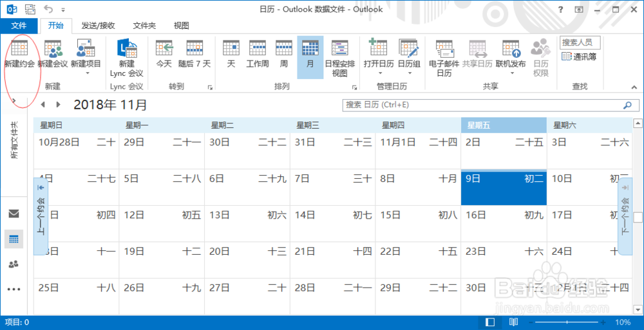Click the 下一个约会 side tab
Image resolution: width=644 pixels, height=330 pixels.
(x=625, y=217)
